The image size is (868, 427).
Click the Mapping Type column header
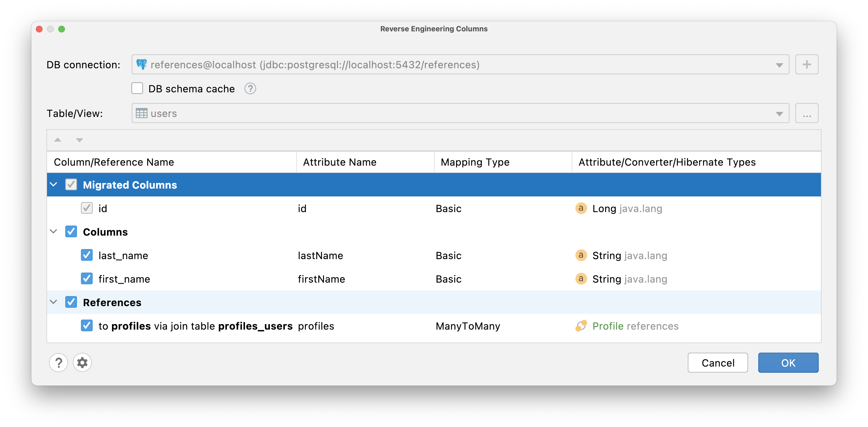click(x=475, y=162)
